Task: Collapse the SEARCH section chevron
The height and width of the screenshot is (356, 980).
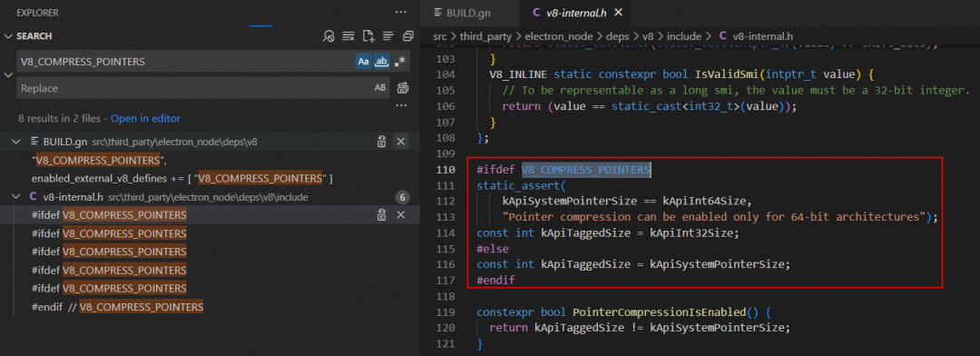Action: pyautogui.click(x=8, y=35)
